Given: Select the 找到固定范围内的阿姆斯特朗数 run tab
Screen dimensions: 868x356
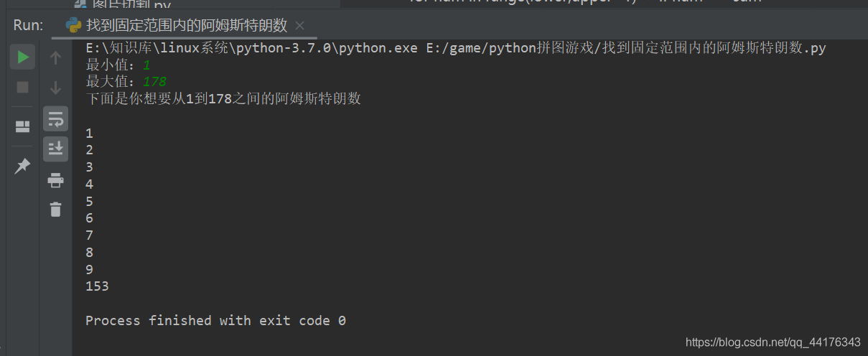Looking at the screenshot, I should [x=187, y=26].
